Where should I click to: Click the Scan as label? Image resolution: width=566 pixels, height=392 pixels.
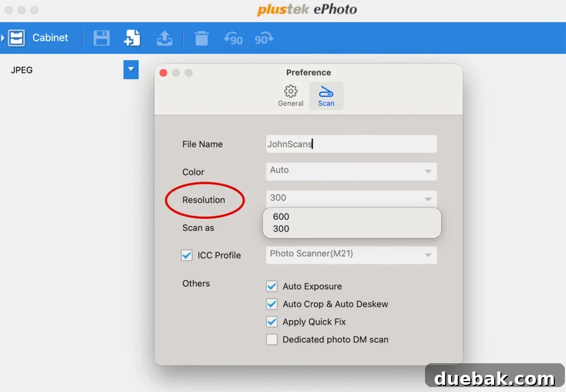(x=198, y=228)
